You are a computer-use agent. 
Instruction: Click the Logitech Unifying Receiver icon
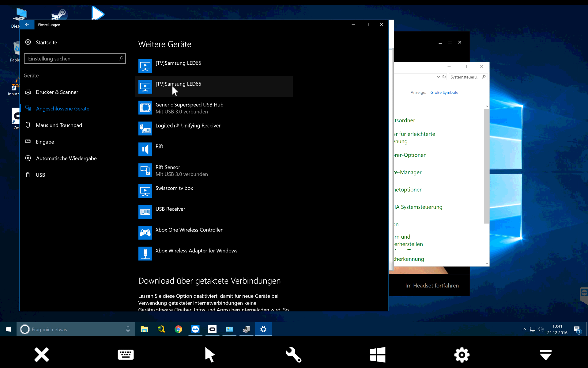coord(145,128)
